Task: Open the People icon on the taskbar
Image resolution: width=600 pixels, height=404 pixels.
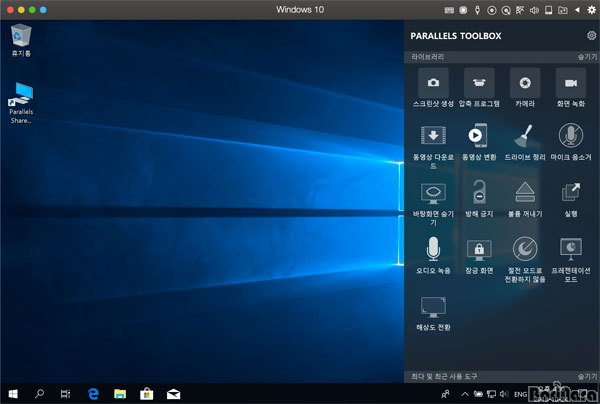Action: coord(445,394)
